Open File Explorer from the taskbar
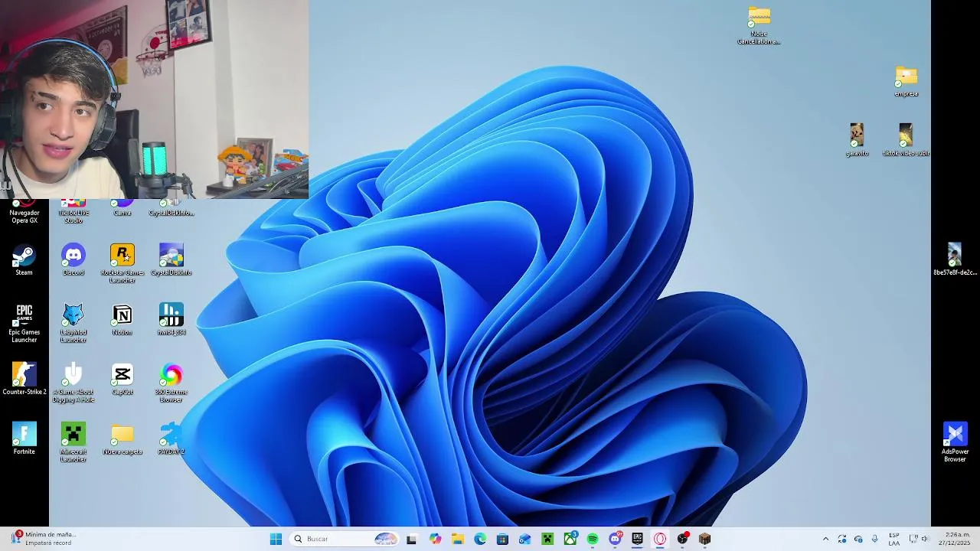Image resolution: width=980 pixels, height=551 pixels. pos(458,539)
